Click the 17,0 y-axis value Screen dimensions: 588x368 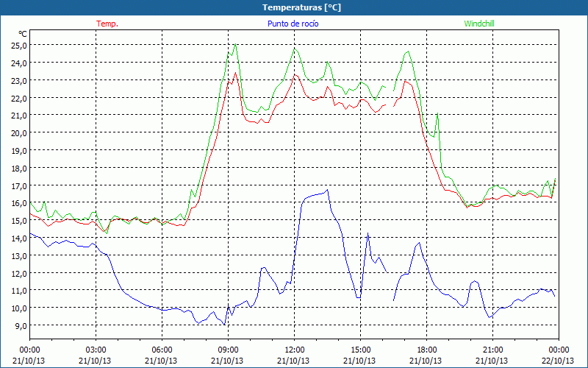20,186
